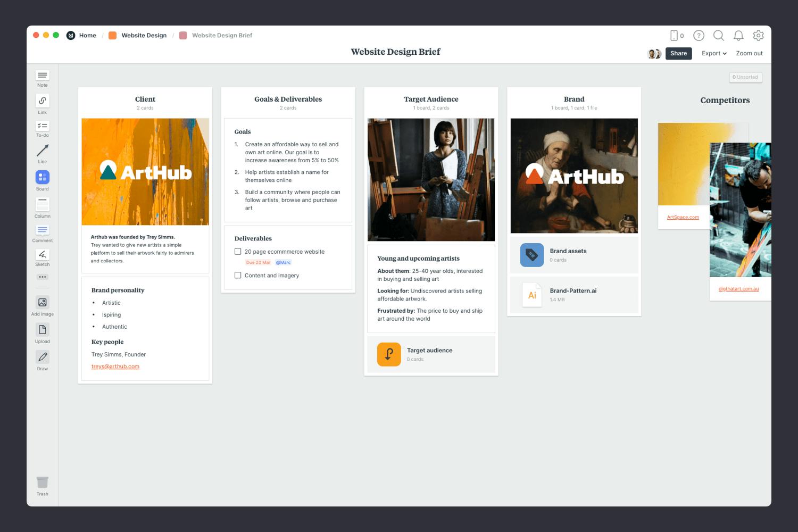
Task: Email Trey via treys@arthub.com link
Action: click(115, 366)
